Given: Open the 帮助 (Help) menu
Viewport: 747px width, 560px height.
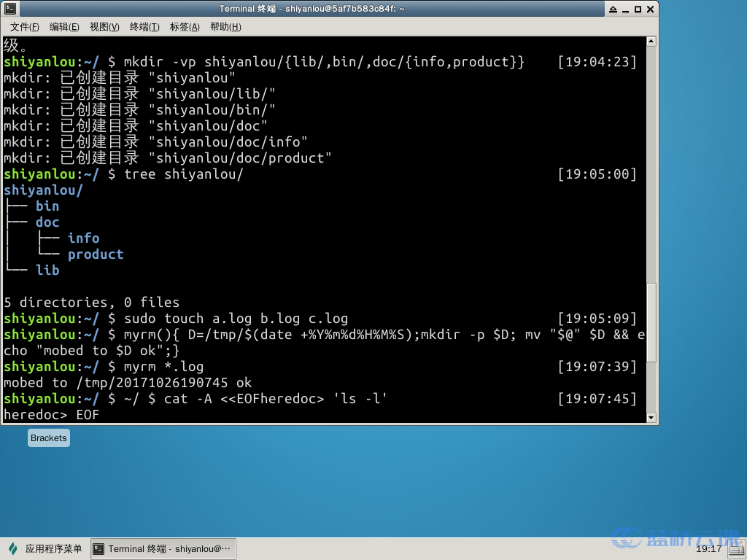Looking at the screenshot, I should click(x=224, y=26).
